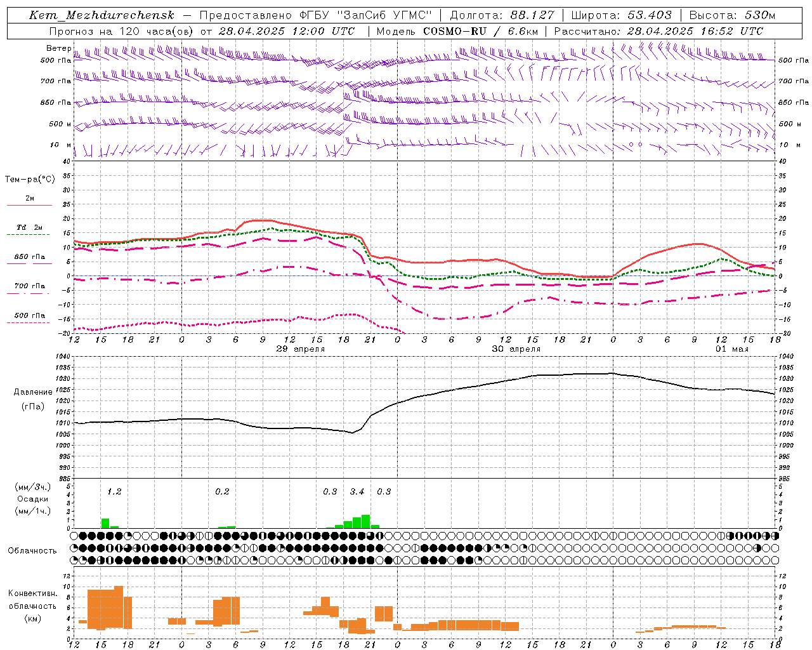Image resolution: width=812 pixels, height=650 pixels.
Task: Click the 1.2 precipitation total value
Action: click(114, 491)
